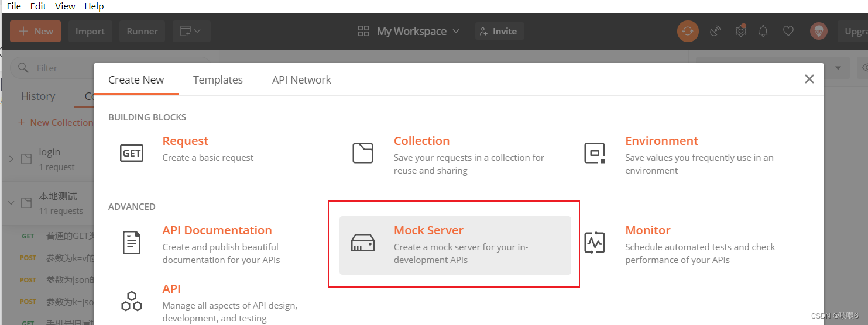
Task: Click the Upgrade button
Action: coord(853,31)
